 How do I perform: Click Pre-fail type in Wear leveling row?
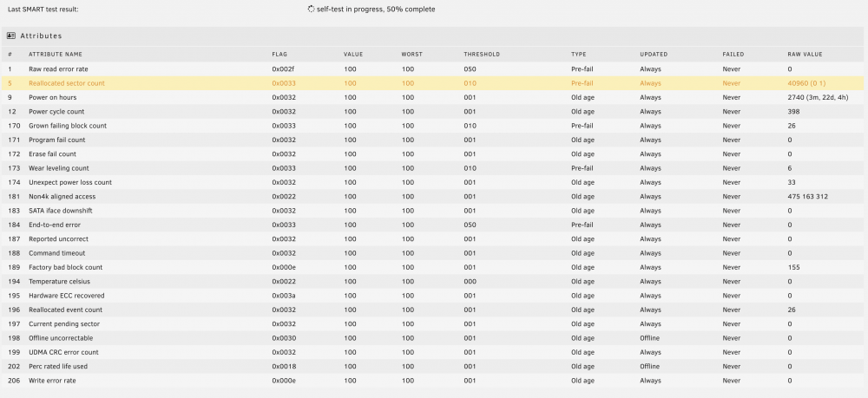pos(582,168)
